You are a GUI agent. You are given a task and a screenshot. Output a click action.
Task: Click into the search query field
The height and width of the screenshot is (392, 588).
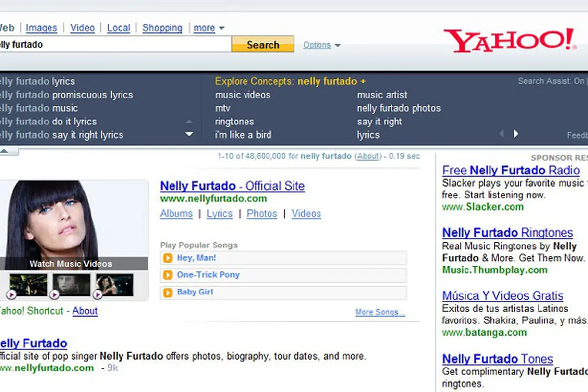click(115, 45)
